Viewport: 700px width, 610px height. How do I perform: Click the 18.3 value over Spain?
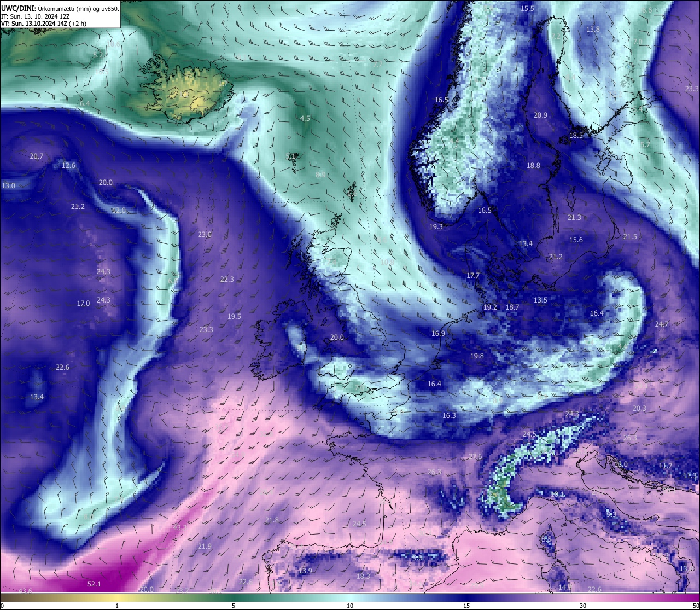coord(363,576)
